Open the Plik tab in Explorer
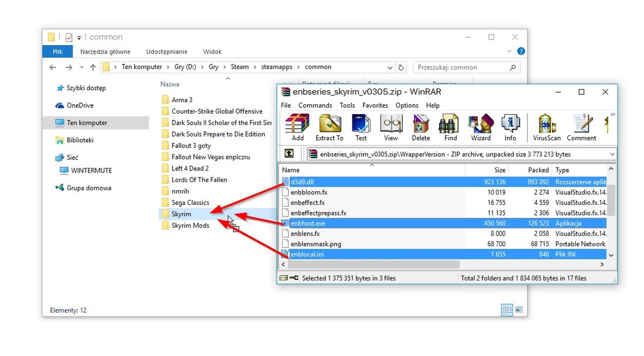 (57, 52)
